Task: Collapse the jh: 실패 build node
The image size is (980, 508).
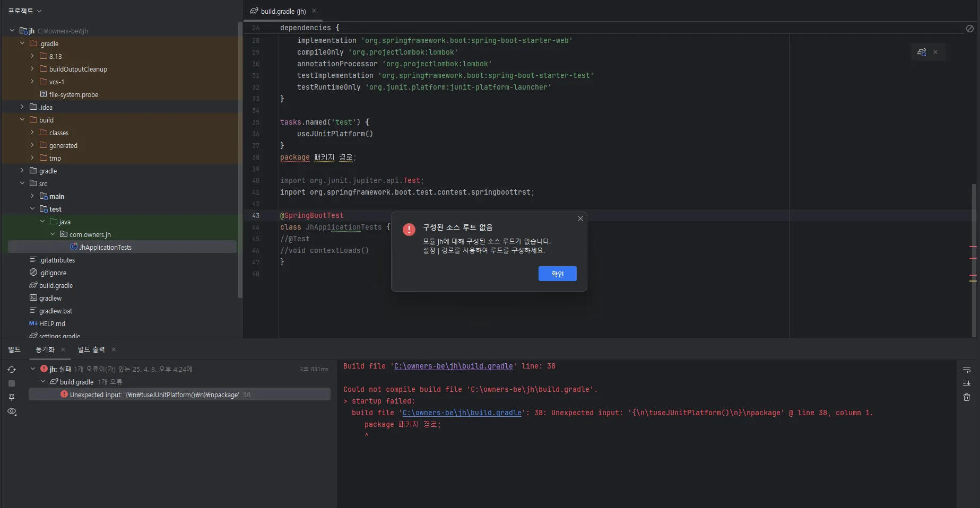Action: coord(33,369)
